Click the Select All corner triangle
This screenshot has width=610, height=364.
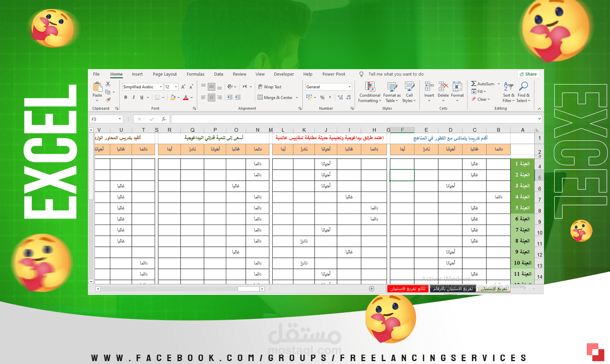tap(537, 130)
